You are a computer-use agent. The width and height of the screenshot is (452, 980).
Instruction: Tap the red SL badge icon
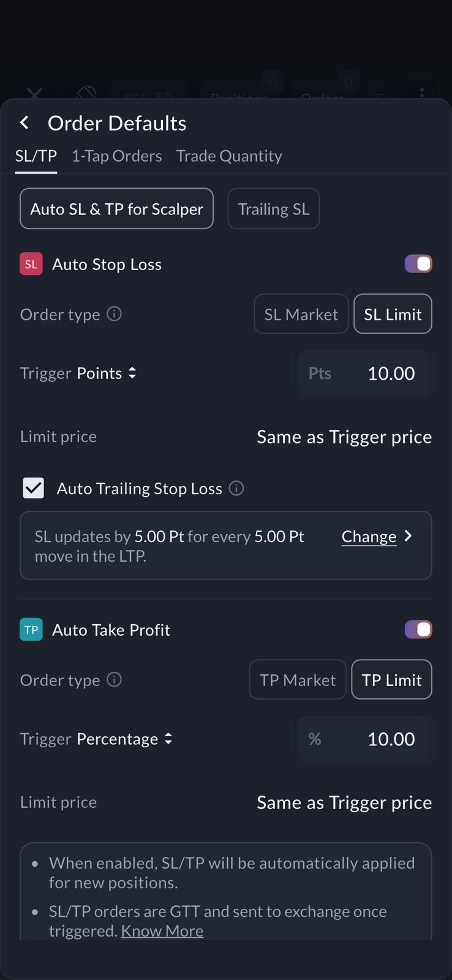pos(31,264)
